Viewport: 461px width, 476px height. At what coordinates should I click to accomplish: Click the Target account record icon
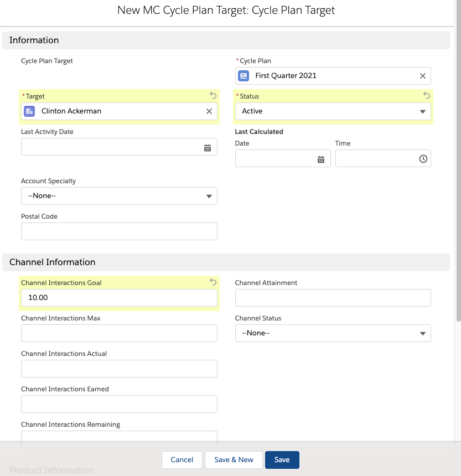[x=29, y=111]
